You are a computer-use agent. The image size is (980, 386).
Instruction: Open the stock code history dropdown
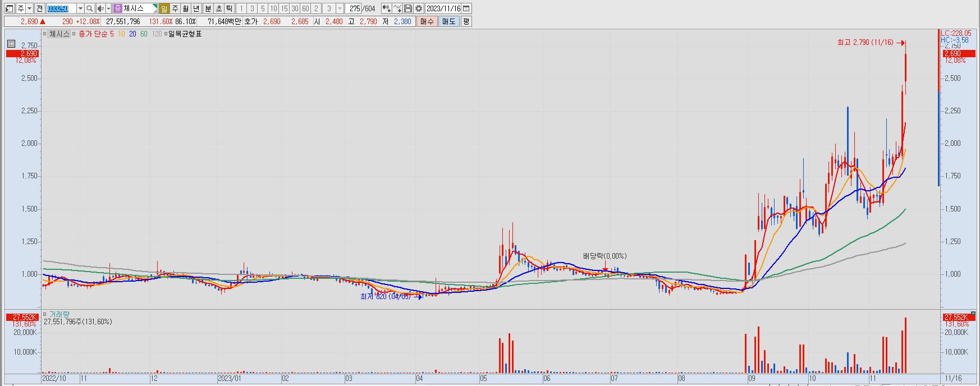pos(80,8)
